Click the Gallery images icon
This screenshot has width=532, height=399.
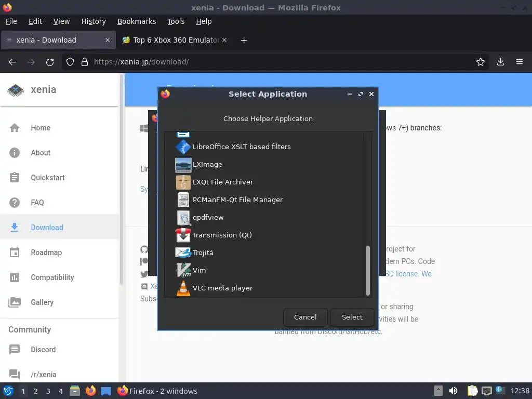(15, 302)
